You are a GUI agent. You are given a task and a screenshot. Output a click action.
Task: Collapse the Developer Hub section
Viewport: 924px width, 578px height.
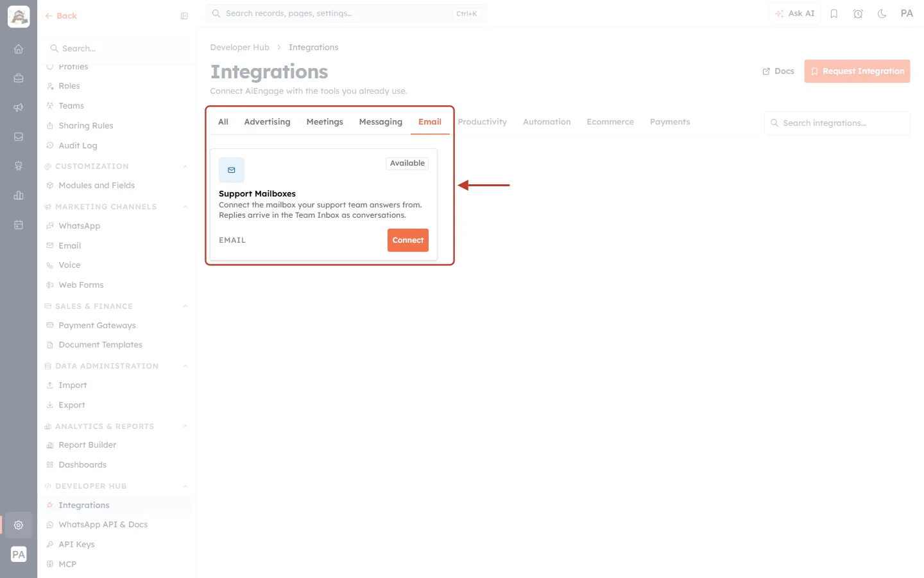(185, 486)
